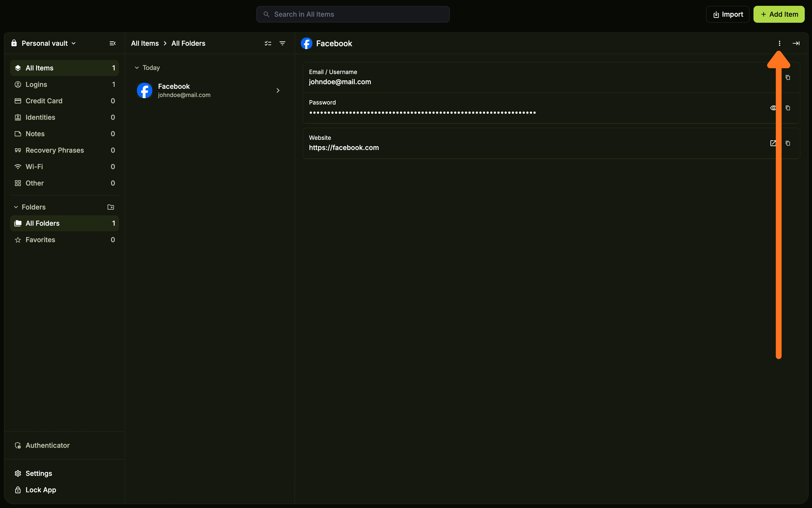Click All Folders breadcrumb
This screenshot has width=812, height=508.
[x=188, y=43]
